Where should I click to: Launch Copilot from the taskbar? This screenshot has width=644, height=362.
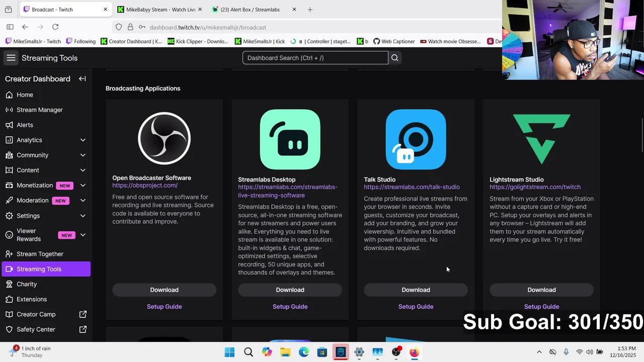(x=267, y=352)
